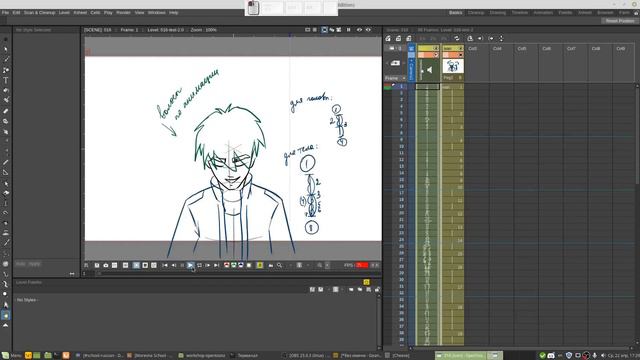This screenshot has height=360, width=640.
Task: Click the zoom magnifier icon in playback bar
Action: (x=280, y=265)
